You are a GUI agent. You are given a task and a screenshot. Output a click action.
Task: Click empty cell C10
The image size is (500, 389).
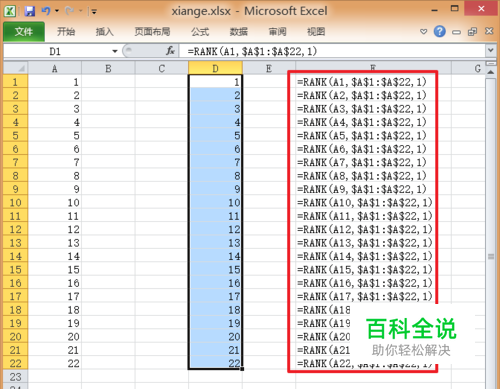click(162, 202)
